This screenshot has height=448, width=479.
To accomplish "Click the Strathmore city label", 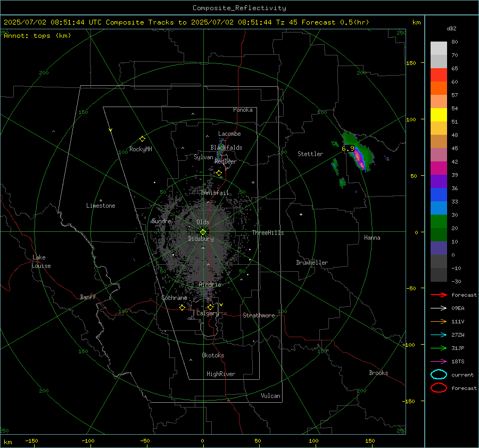I will pyautogui.click(x=259, y=315).
